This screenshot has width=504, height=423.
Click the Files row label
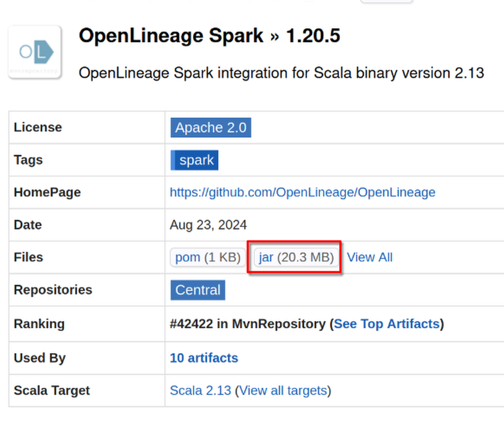28,257
